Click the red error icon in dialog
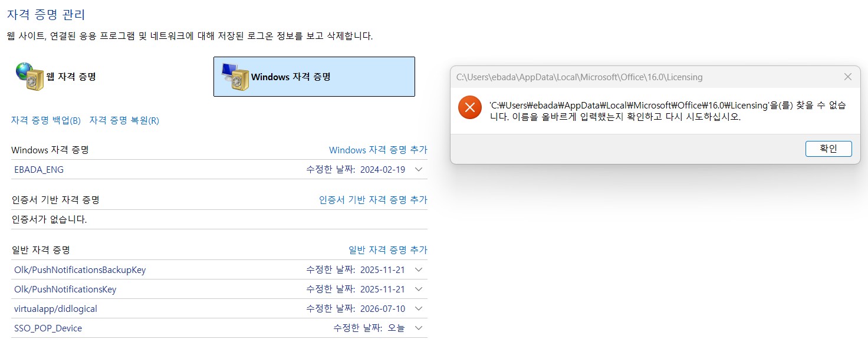 click(x=470, y=107)
